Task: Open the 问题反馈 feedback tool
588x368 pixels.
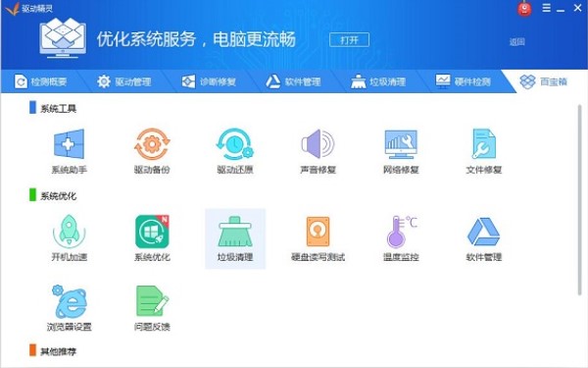Action: [152, 308]
